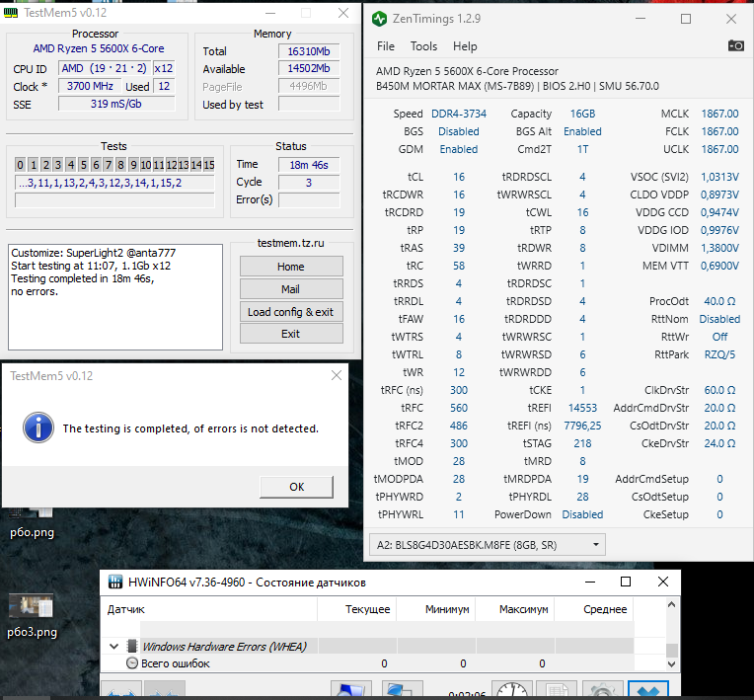Click the Available memory value 14502Mb

tap(309, 68)
